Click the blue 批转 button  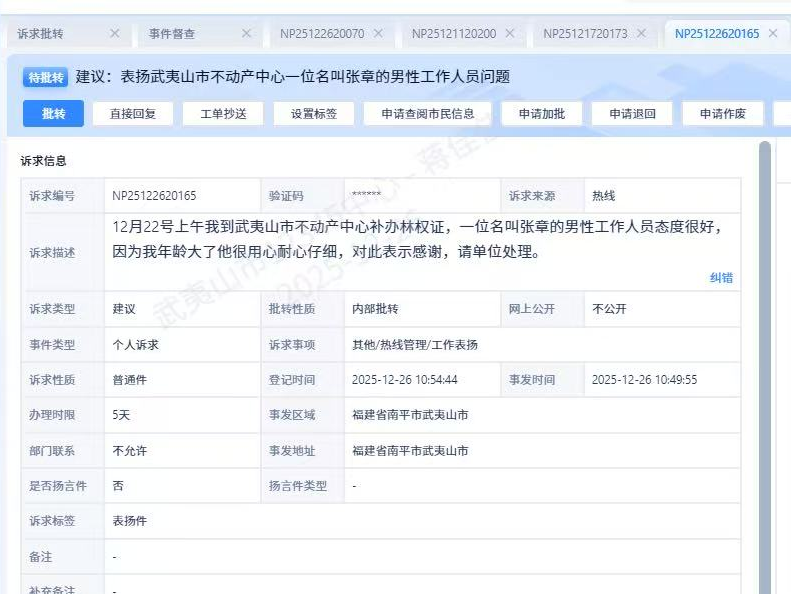(x=53, y=113)
